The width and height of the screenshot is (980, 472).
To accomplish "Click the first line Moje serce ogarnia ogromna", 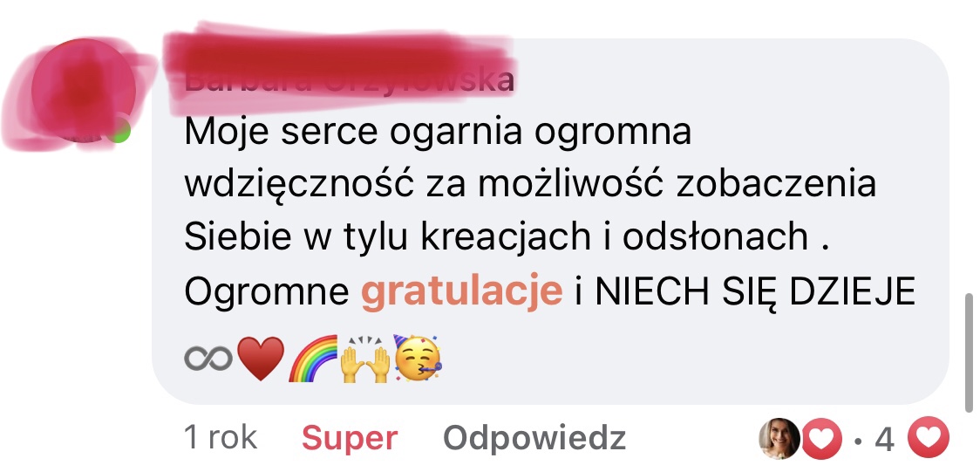I will click(438, 133).
